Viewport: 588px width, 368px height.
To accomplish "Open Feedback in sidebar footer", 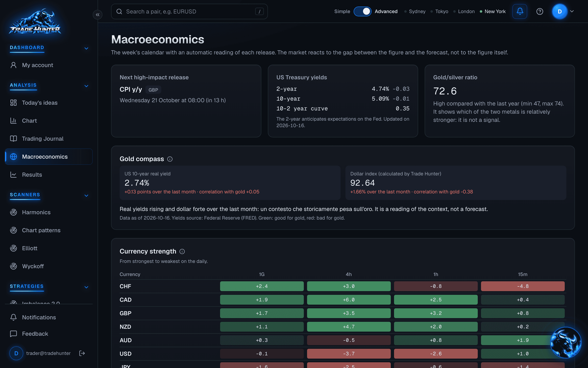I will click(x=49, y=334).
